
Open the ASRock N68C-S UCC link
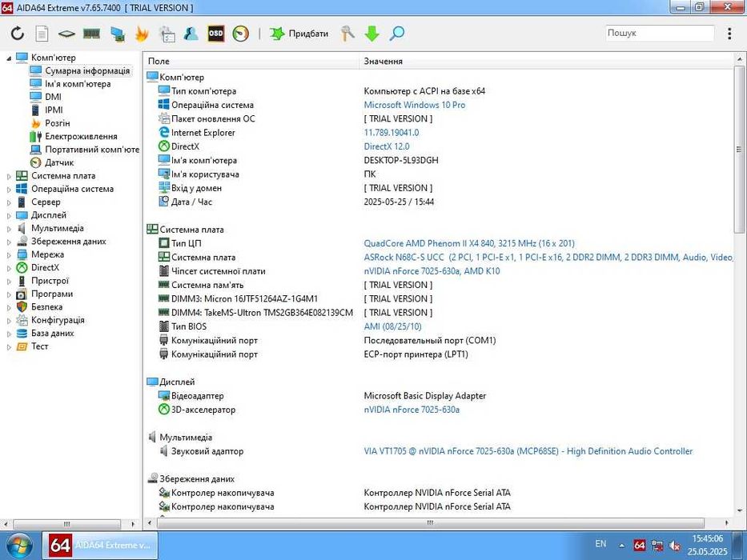point(548,257)
